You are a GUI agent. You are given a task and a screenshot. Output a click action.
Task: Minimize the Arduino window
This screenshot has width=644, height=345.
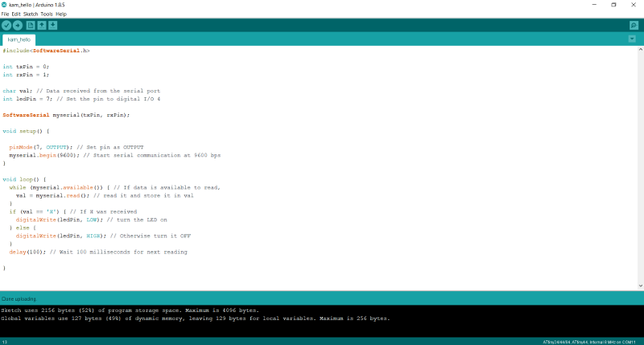[594, 5]
